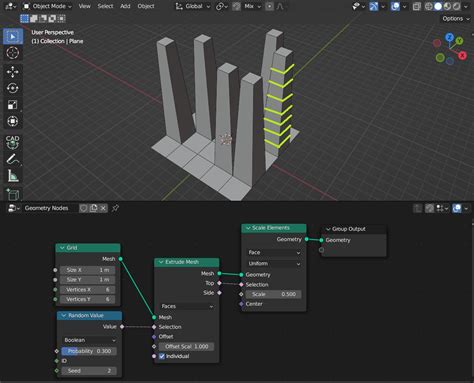Open the pivot point dropdown
The image size is (474, 383).
222,6
